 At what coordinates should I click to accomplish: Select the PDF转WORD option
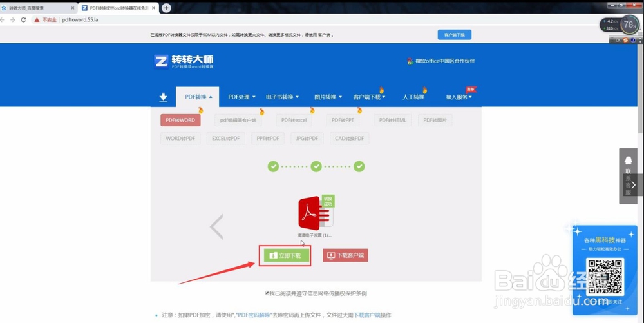coord(180,120)
